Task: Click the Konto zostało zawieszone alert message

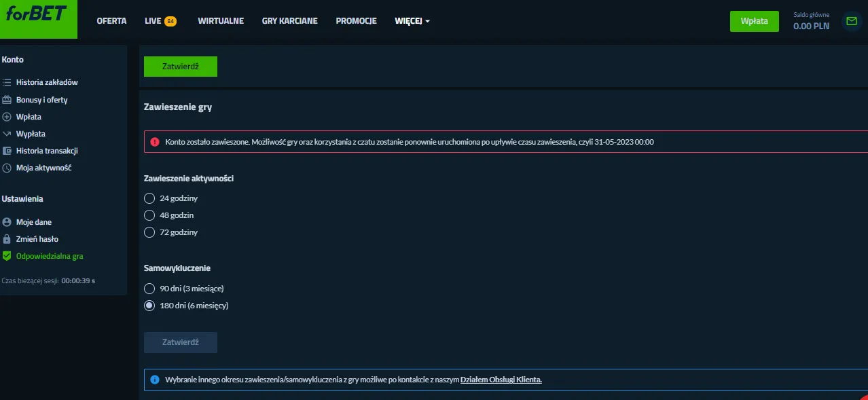Action: tap(410, 142)
